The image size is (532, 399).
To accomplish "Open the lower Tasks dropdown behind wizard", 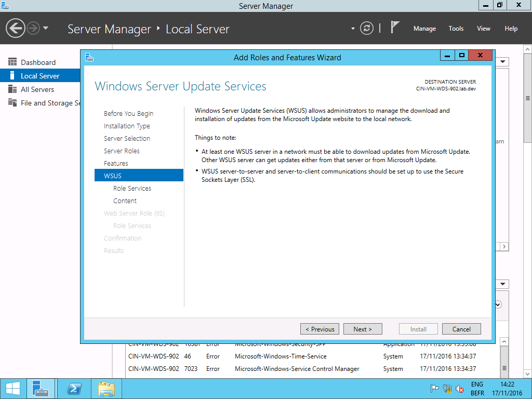I will (x=502, y=284).
